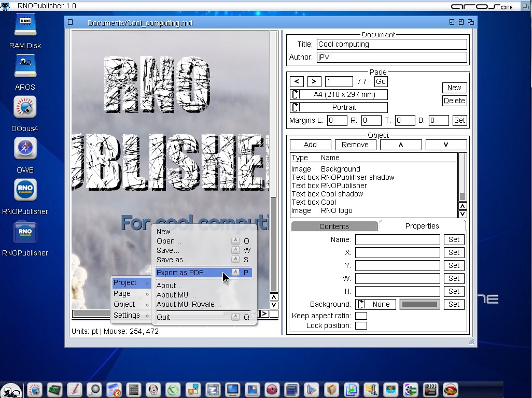Switch to the Contents tab
532x398 pixels.
334,226
